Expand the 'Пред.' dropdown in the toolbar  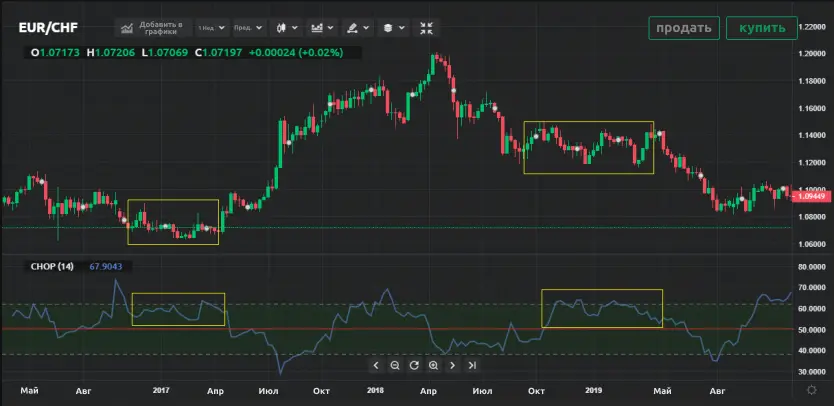250,28
